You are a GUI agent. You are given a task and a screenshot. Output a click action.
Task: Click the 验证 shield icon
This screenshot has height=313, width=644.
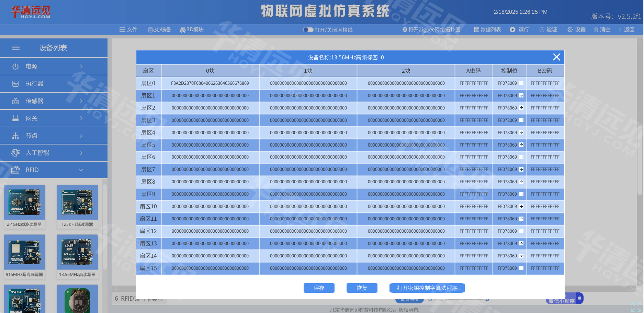tap(542, 30)
